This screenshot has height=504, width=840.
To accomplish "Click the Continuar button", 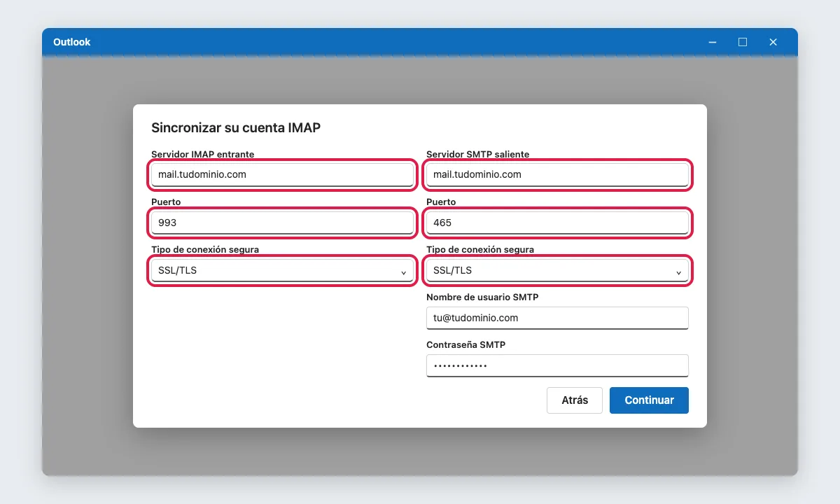I will (x=649, y=400).
